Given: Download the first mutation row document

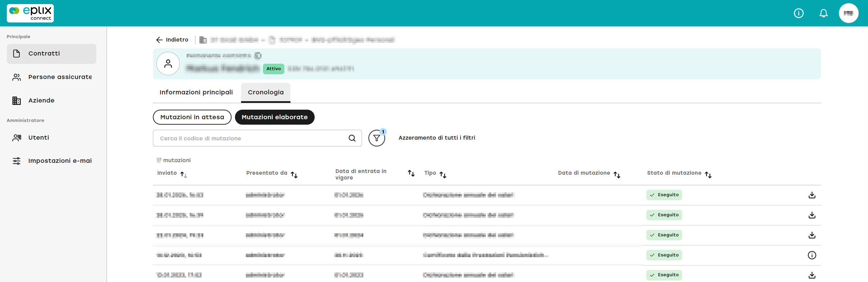Looking at the screenshot, I should tap(812, 195).
